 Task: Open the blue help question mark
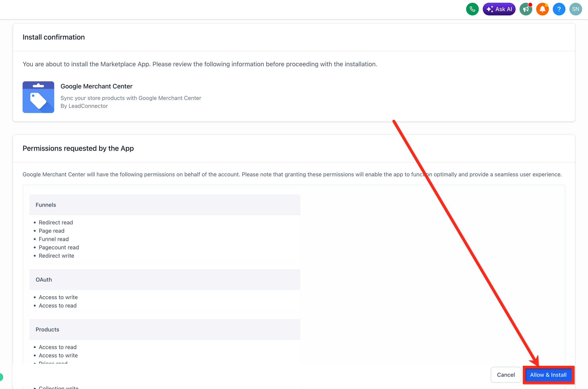tap(559, 9)
